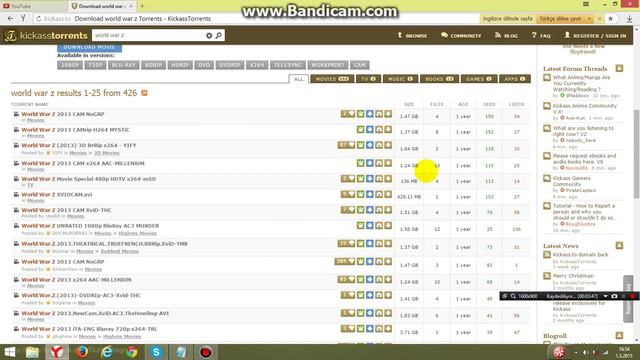Open browser hamburger menu

(x=586, y=4)
